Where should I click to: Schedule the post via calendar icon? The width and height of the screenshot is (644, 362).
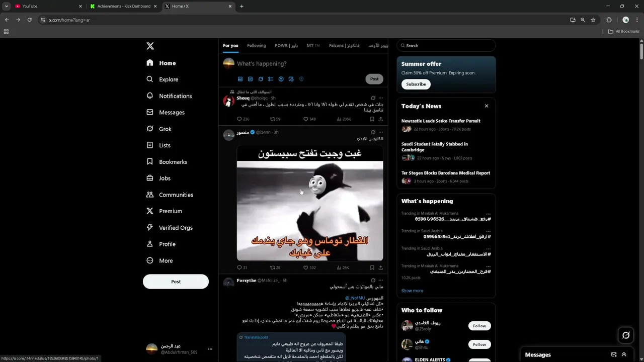coord(291,79)
